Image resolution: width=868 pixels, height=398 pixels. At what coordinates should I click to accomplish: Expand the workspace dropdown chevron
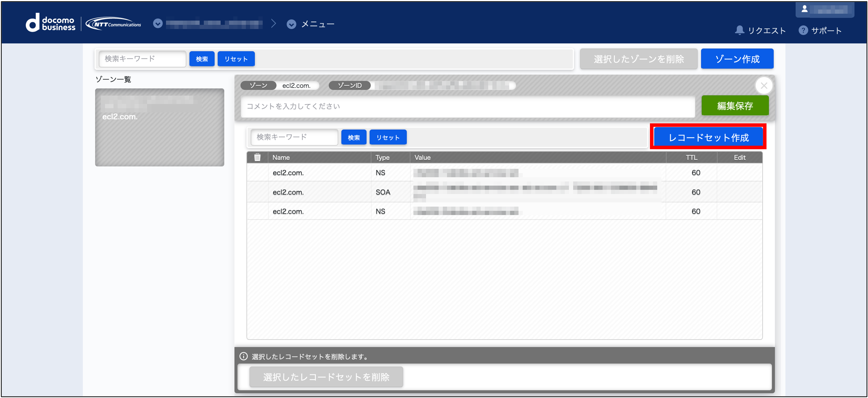click(x=158, y=24)
